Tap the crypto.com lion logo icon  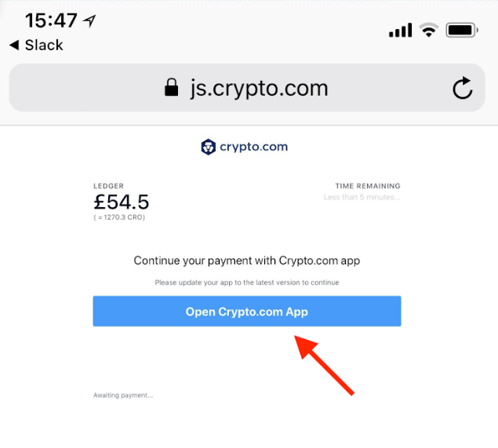[209, 147]
